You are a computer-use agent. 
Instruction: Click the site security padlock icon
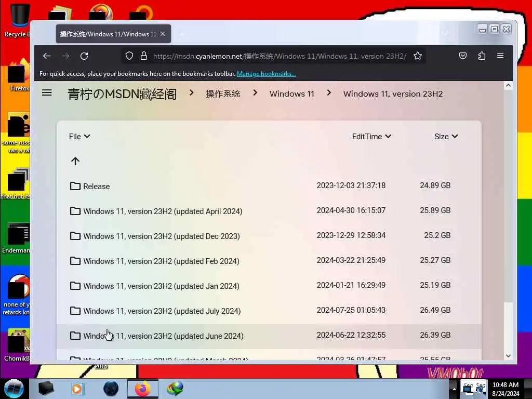[144, 56]
